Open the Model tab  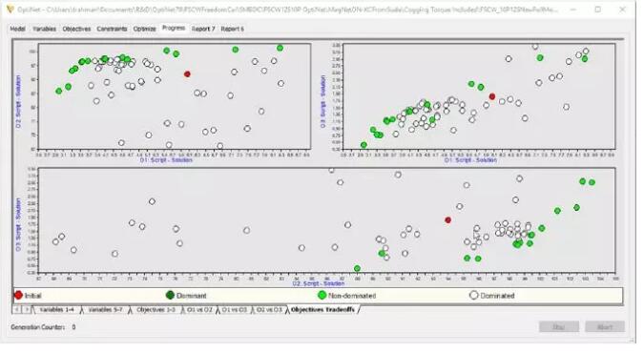click(x=17, y=29)
